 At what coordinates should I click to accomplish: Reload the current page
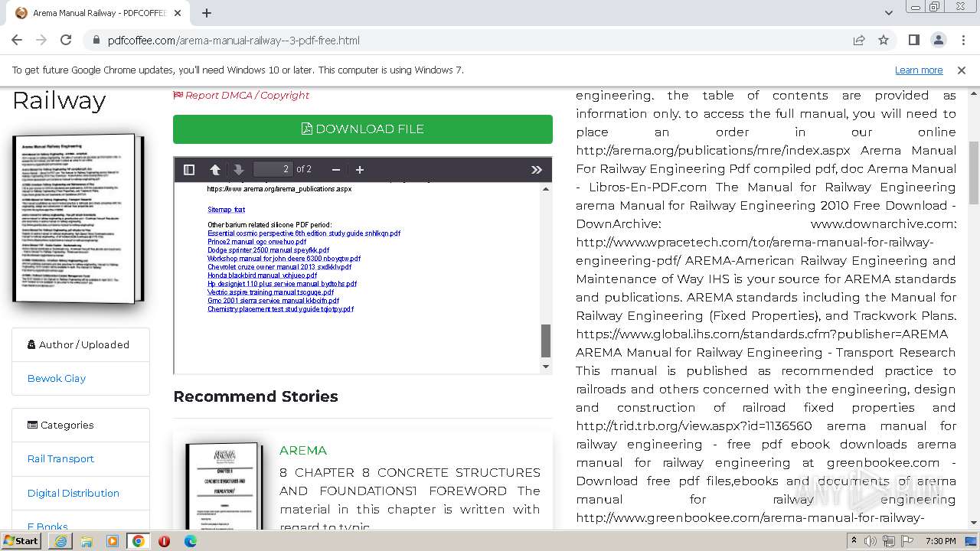66,40
